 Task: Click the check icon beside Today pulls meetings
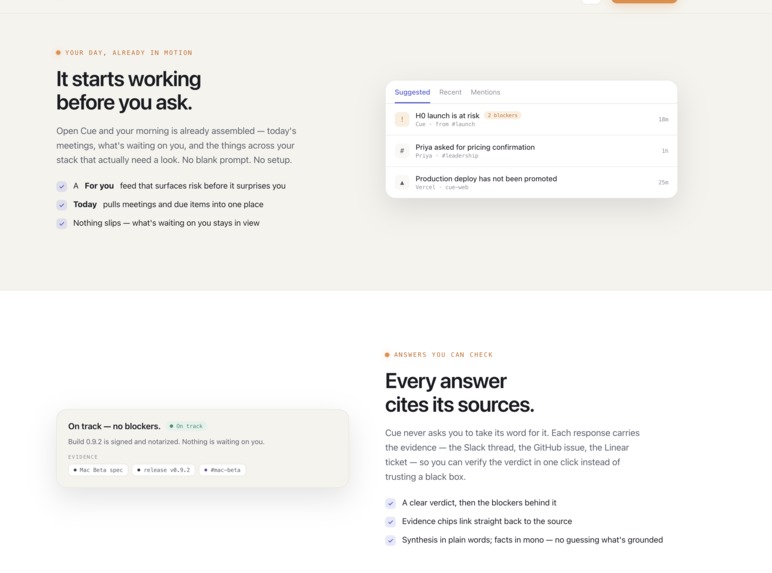pos(62,205)
